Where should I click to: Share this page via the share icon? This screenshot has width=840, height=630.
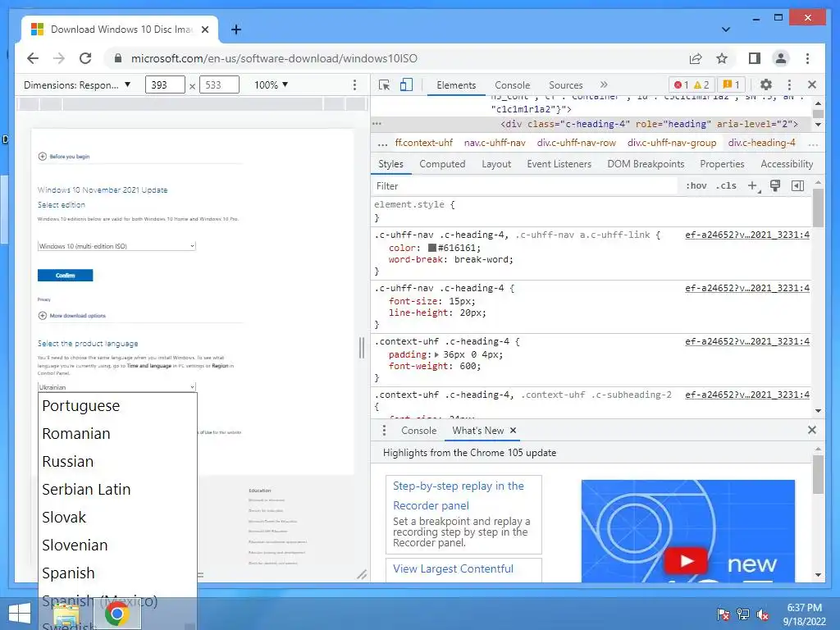point(696,58)
